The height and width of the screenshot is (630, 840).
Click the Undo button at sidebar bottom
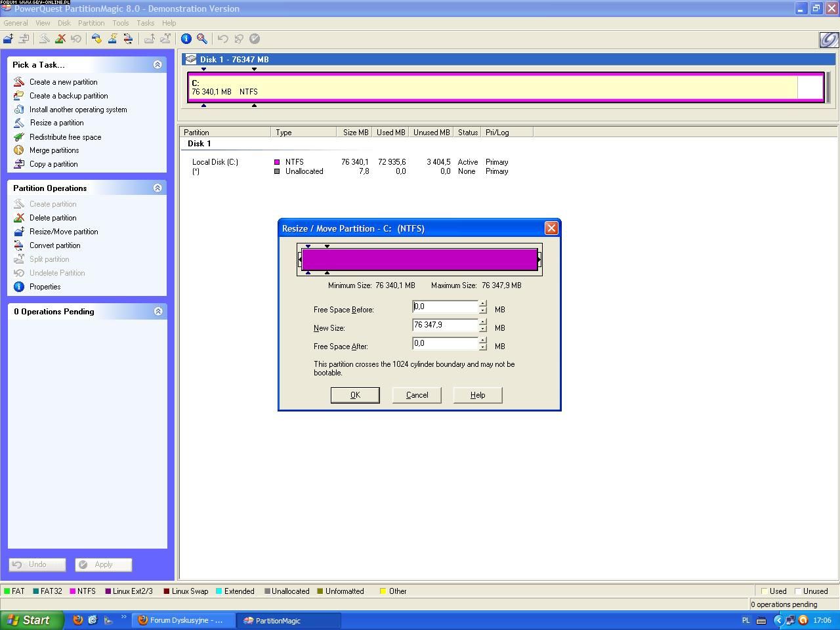pyautogui.click(x=37, y=564)
